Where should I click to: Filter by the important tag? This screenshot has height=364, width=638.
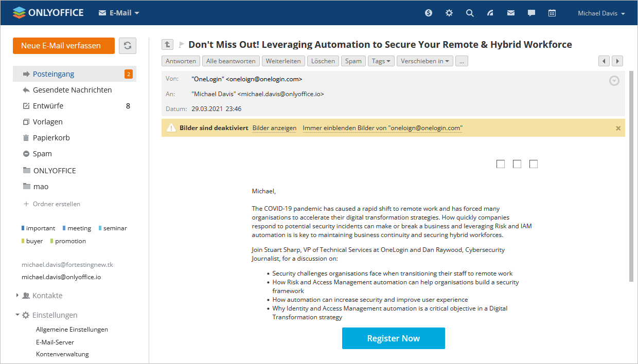click(x=39, y=228)
